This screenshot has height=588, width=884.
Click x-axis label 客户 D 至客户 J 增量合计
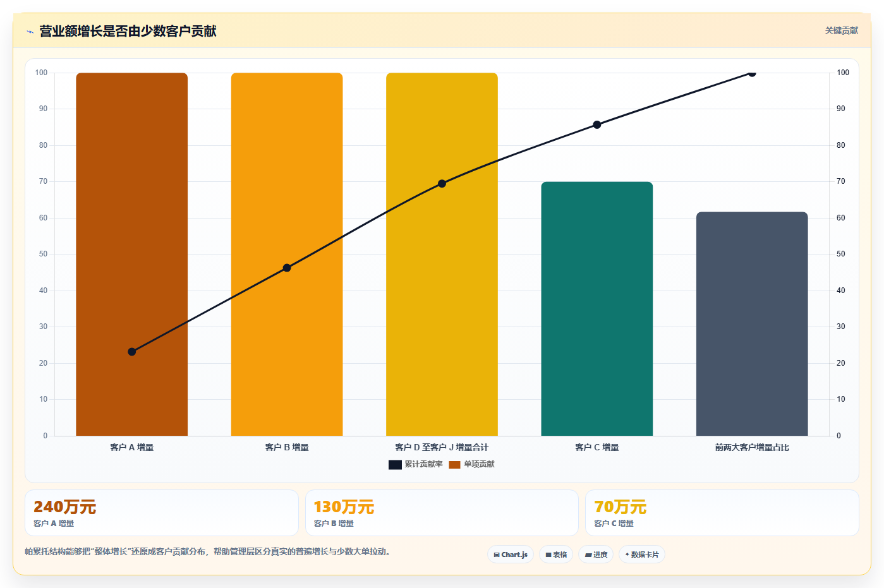point(442,447)
